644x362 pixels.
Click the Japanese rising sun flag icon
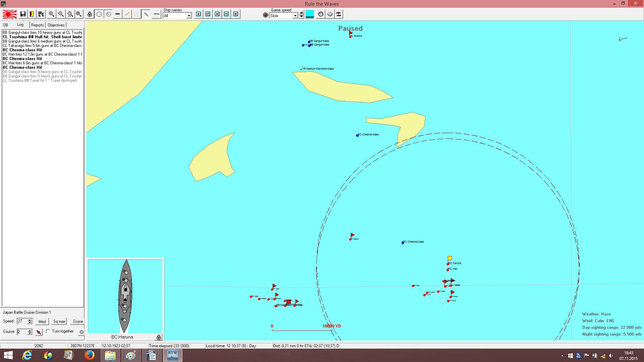pos(10,14)
